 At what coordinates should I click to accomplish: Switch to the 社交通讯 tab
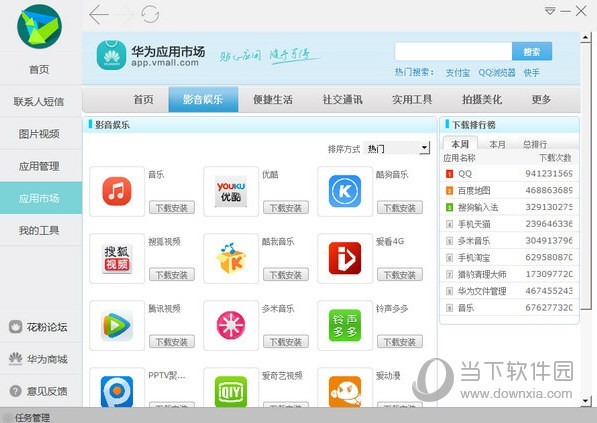(343, 100)
